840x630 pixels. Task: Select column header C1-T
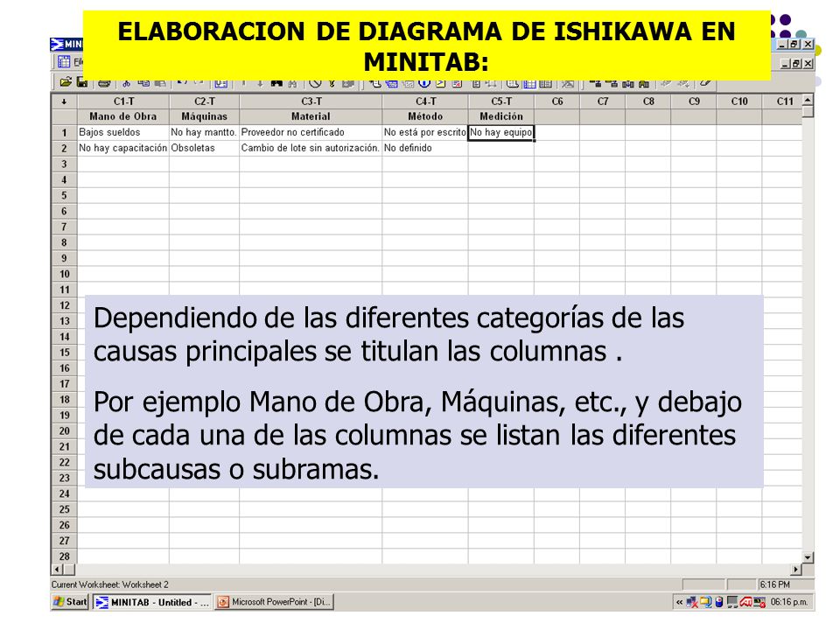pos(123,101)
